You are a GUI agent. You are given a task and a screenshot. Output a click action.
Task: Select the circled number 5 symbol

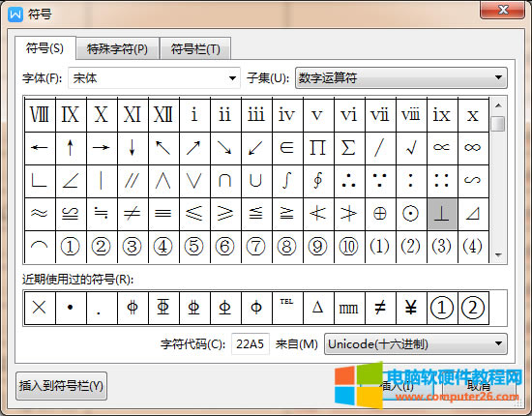coord(194,247)
